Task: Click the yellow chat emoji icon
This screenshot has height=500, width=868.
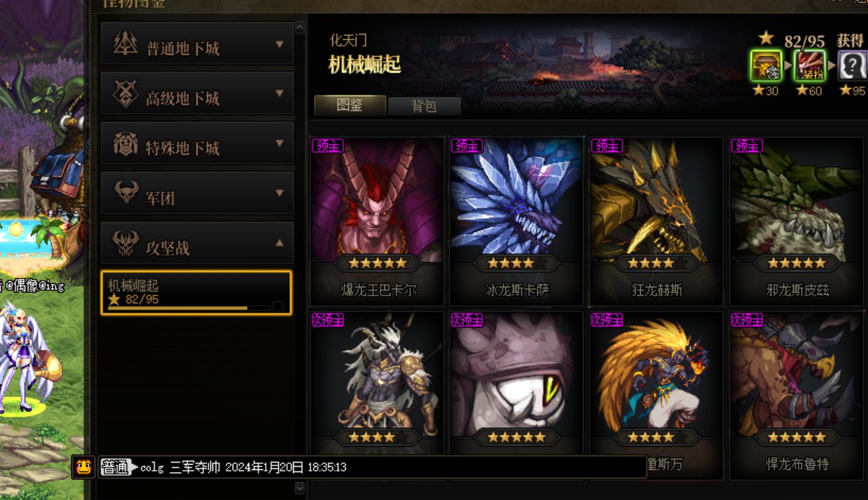Action: point(83,467)
